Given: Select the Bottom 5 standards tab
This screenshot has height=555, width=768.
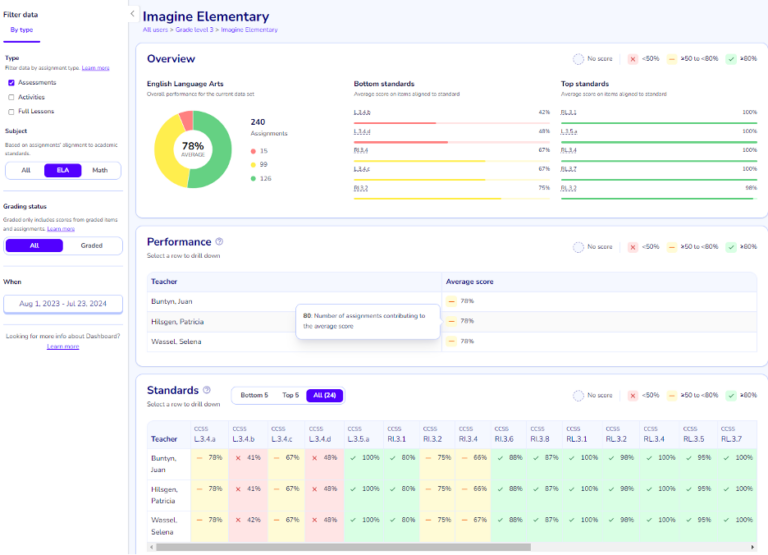Looking at the screenshot, I should (254, 395).
